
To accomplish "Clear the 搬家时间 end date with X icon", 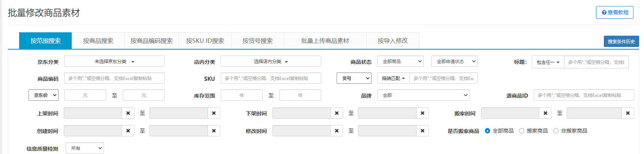I will (627, 113).
